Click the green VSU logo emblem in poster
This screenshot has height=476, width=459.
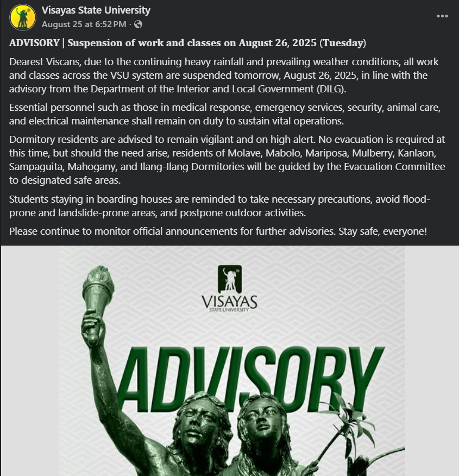coord(229,279)
